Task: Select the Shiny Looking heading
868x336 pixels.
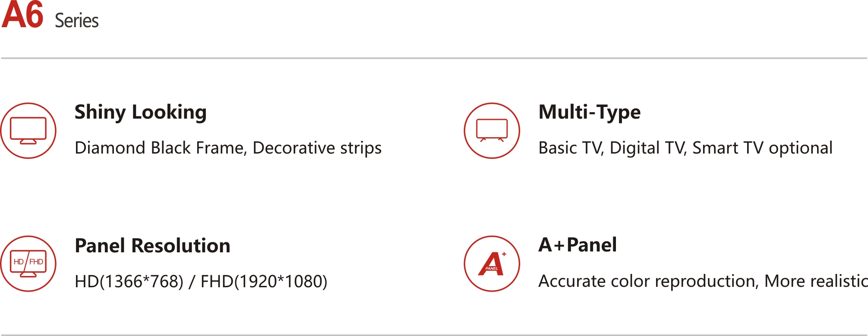Action: (140, 113)
